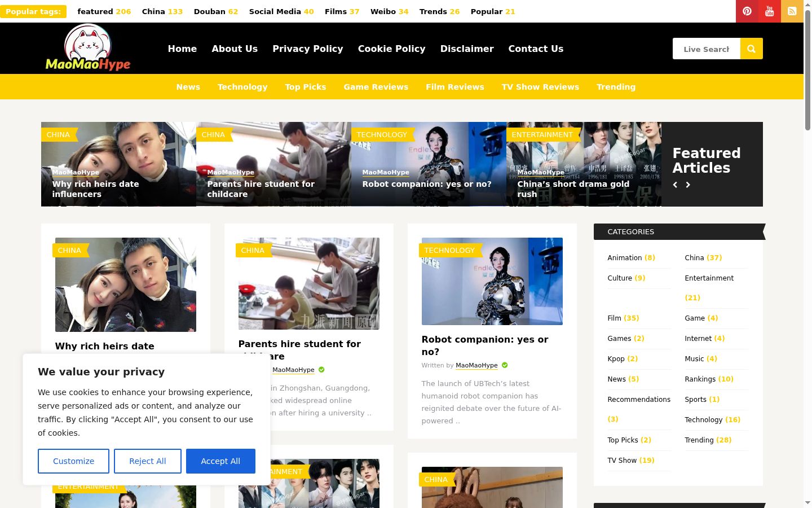The height and width of the screenshot is (508, 812).
Task: Open the RSS feed icon
Action: [x=792, y=11]
